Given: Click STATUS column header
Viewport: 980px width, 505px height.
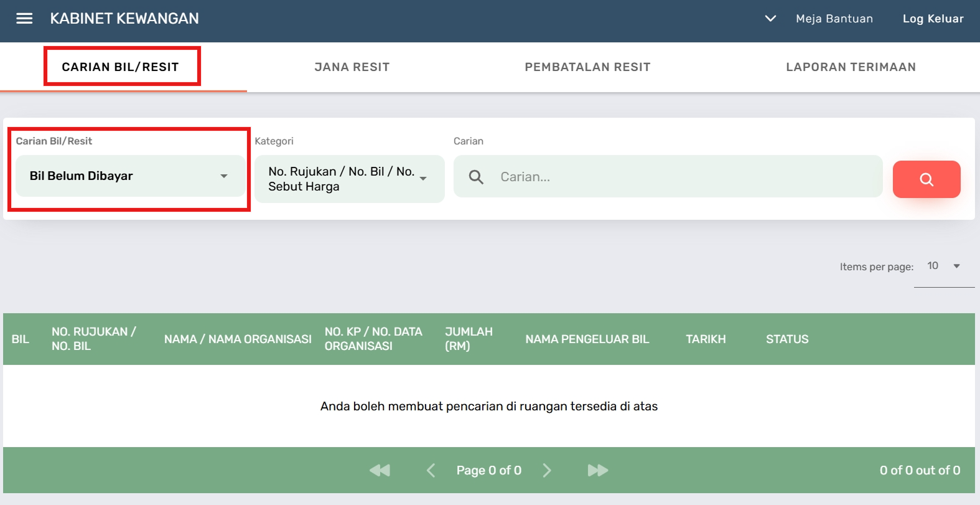Looking at the screenshot, I should pyautogui.click(x=787, y=339).
